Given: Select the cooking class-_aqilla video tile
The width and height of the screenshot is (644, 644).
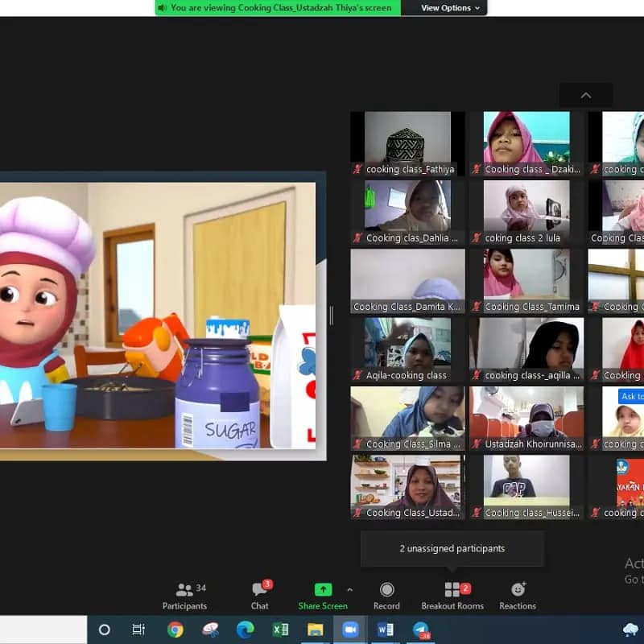Looking at the screenshot, I should [526, 349].
